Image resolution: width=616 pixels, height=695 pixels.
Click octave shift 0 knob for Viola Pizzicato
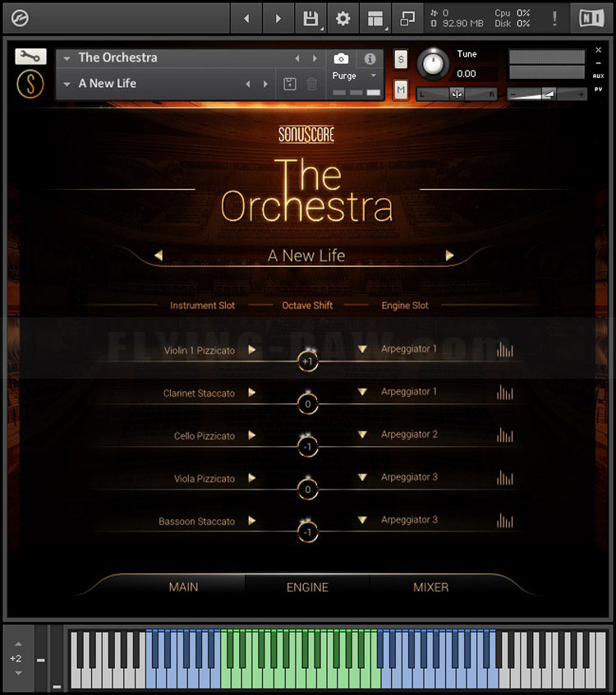(x=307, y=490)
